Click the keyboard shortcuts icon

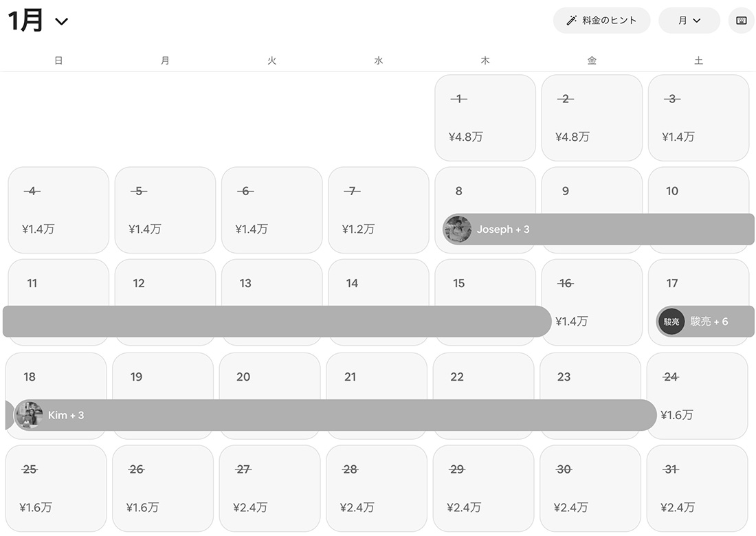click(742, 21)
